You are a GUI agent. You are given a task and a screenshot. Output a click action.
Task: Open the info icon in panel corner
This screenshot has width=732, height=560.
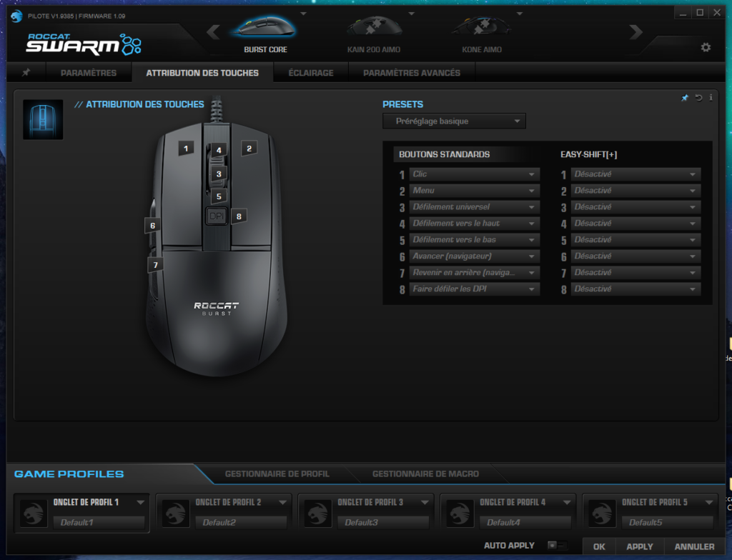pyautogui.click(x=711, y=98)
